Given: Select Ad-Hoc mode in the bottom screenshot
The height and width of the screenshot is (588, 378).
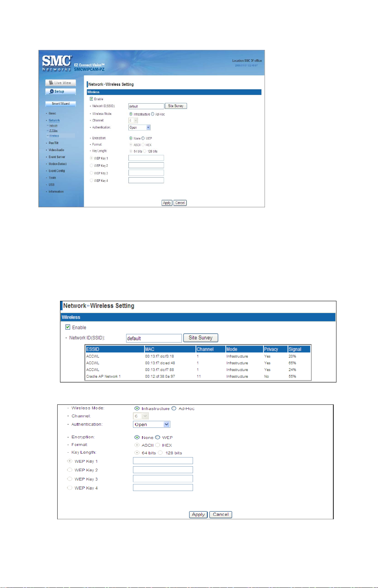Looking at the screenshot, I should tap(174, 409).
